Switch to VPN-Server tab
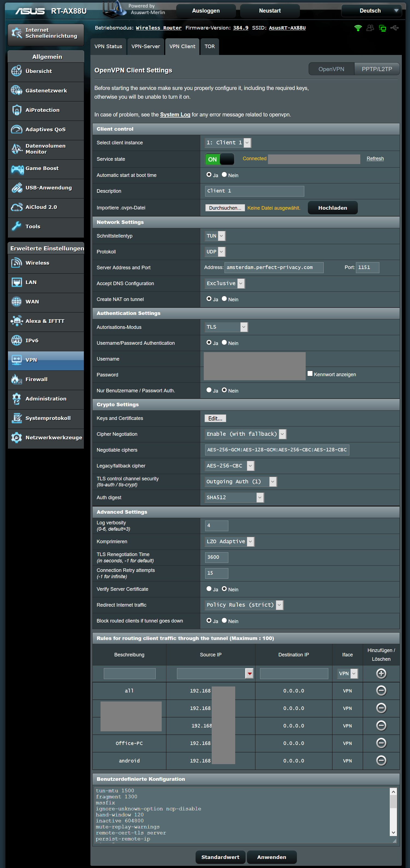The width and height of the screenshot is (410, 868). click(145, 46)
